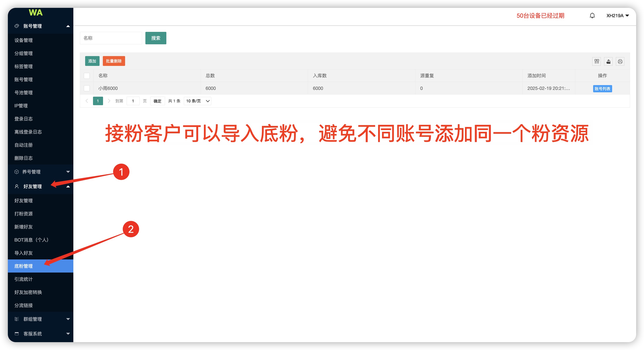Click the 客服系统 sidebar icon
This screenshot has width=644, height=350.
click(17, 333)
